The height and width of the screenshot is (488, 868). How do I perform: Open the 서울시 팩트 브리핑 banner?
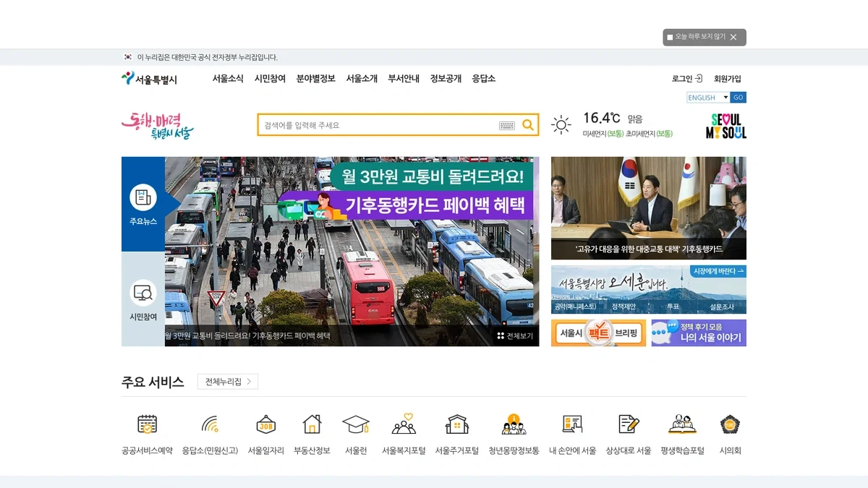[598, 333]
